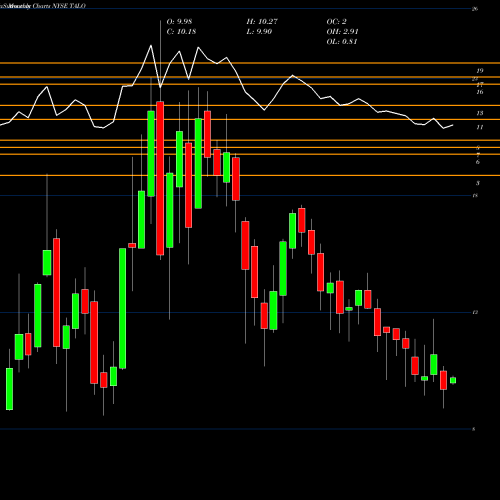Screen dimensions: 500x500
Task: Click the indicator axis label '11'
Action: [x=480, y=127]
